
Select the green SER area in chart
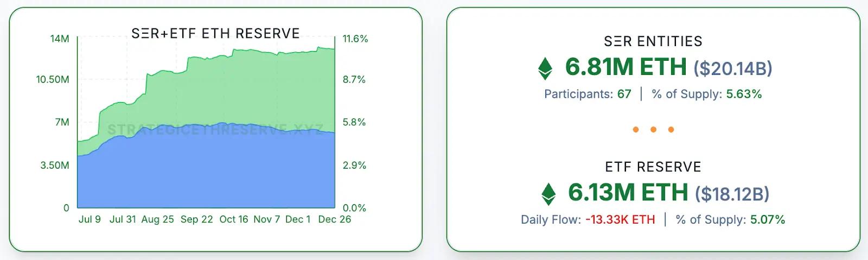click(x=244, y=87)
